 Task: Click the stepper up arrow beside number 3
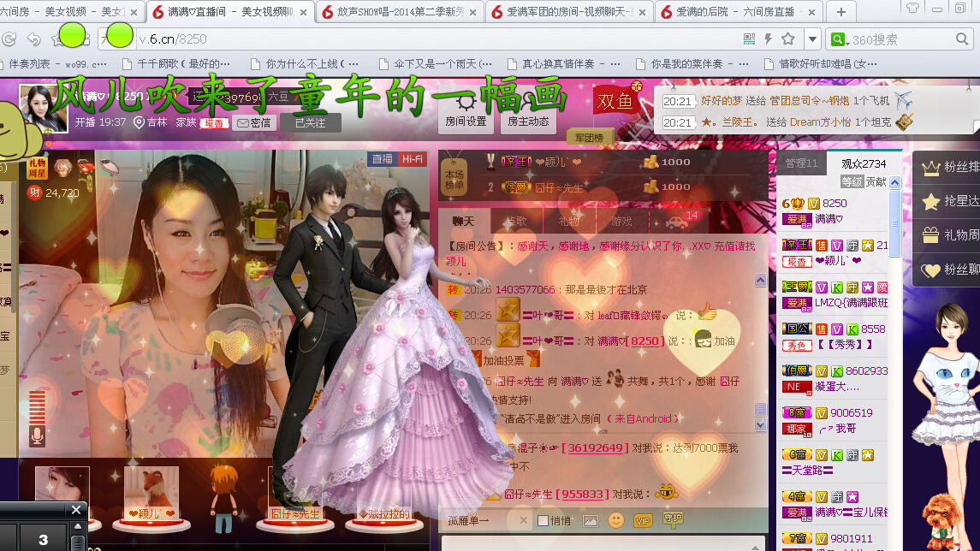pos(78,527)
